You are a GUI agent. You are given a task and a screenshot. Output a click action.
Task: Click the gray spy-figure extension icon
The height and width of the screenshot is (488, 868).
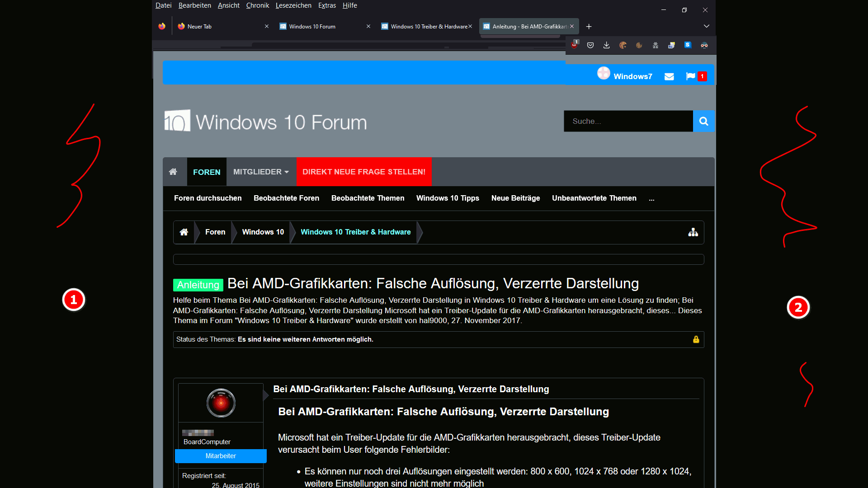coord(656,45)
